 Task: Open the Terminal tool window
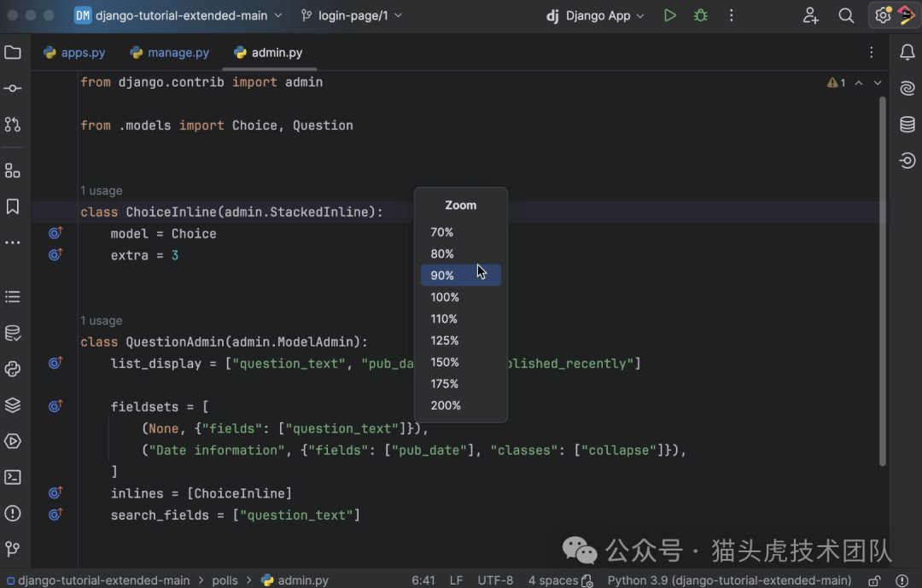click(x=13, y=477)
